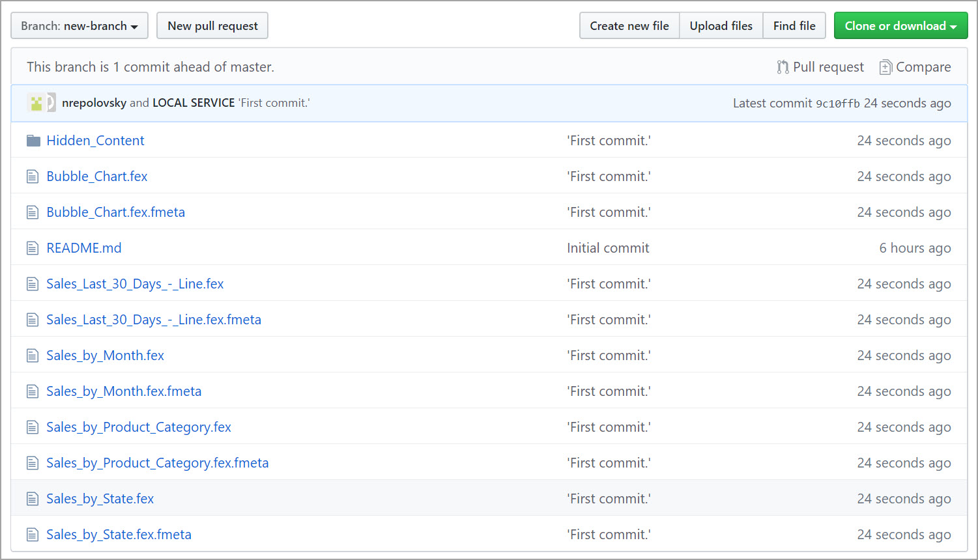Click the Compare diff icon
This screenshot has height=560, width=978.
[x=885, y=67]
